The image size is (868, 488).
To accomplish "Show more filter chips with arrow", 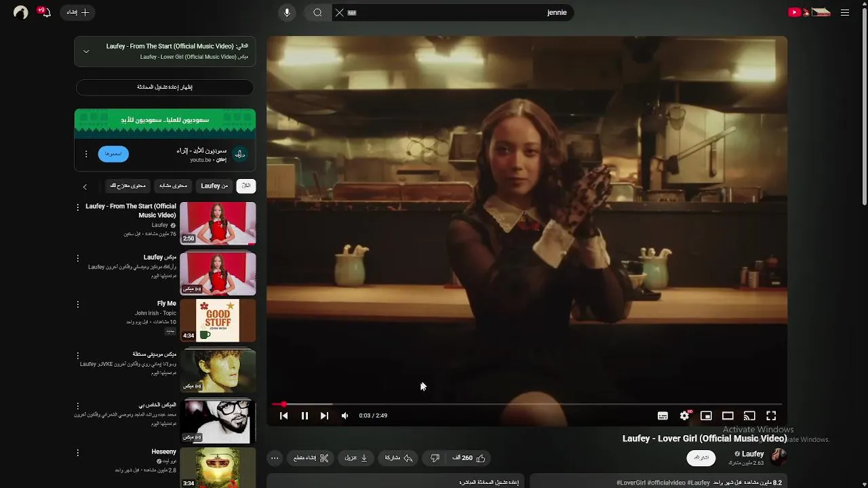I will (85, 186).
